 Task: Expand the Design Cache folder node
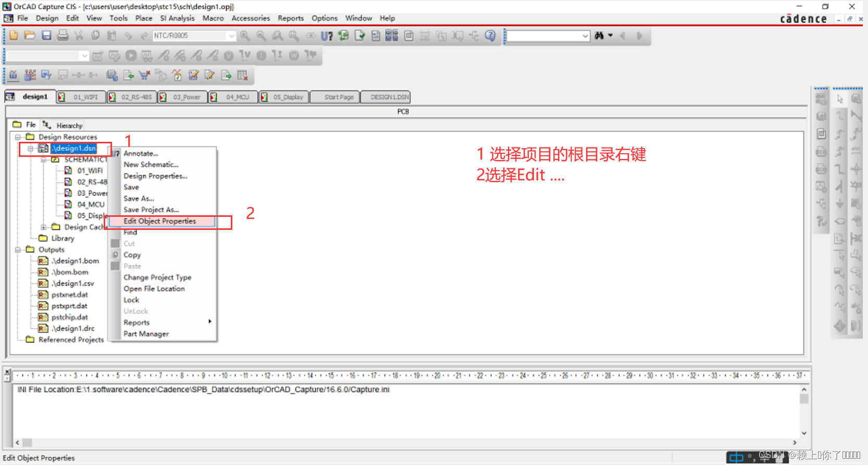pyautogui.click(x=44, y=227)
